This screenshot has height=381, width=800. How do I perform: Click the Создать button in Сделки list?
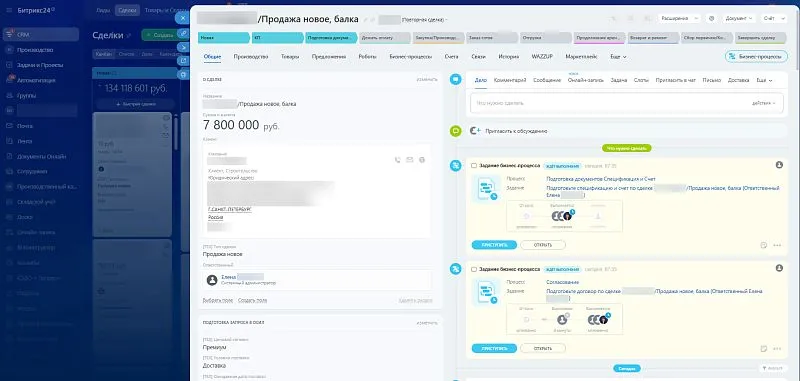[160, 35]
